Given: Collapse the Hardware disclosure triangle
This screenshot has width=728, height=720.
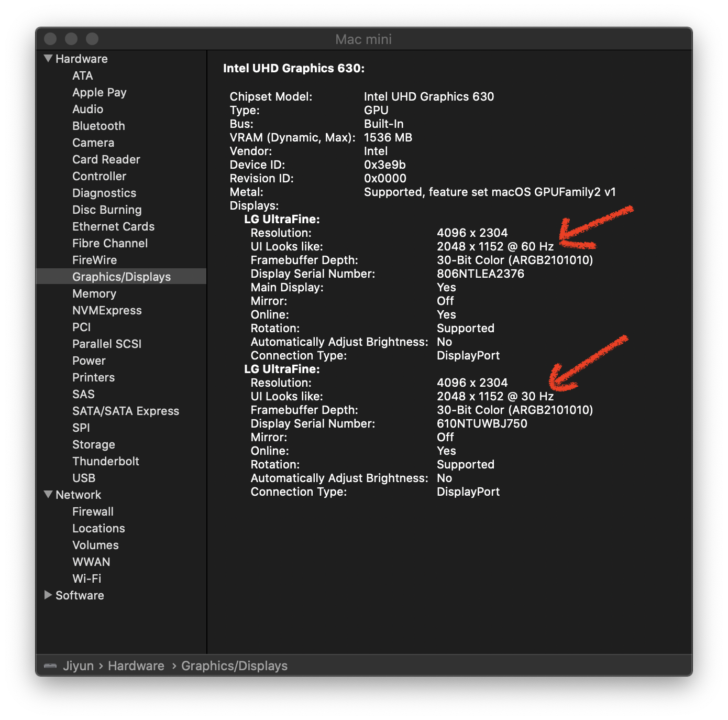Looking at the screenshot, I should [48, 59].
